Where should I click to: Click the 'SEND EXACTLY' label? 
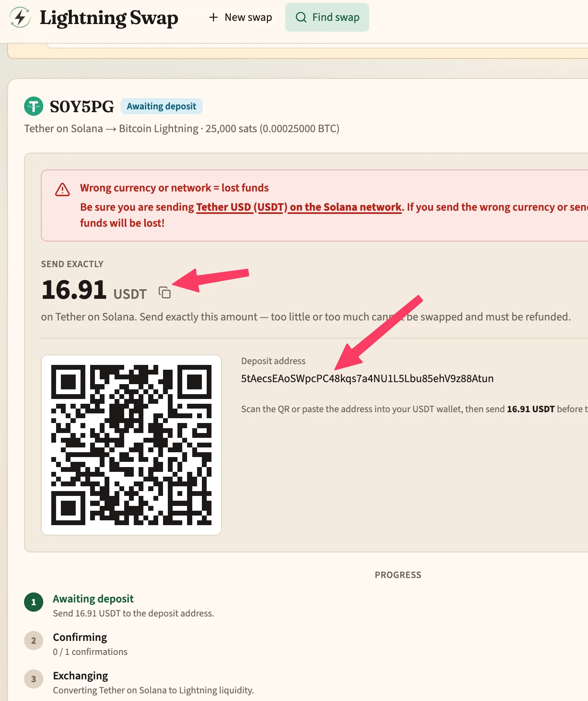(x=72, y=264)
